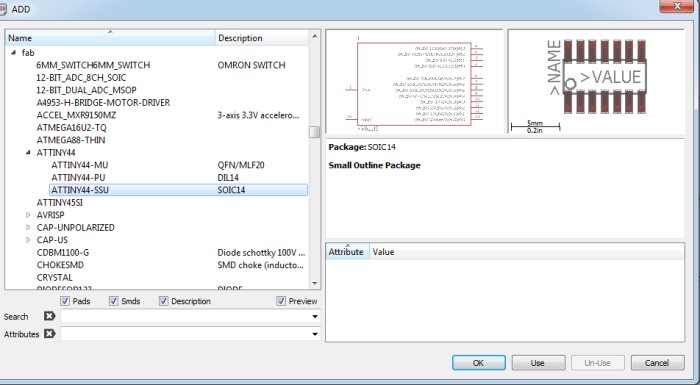
Task: Click the scroll up arrow of the parts list
Action: (315, 36)
